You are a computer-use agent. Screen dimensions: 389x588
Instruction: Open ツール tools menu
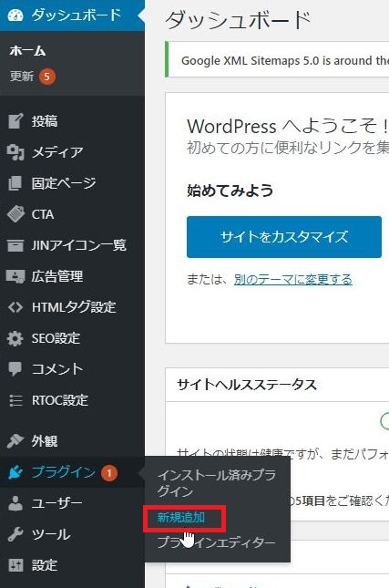[72, 534]
